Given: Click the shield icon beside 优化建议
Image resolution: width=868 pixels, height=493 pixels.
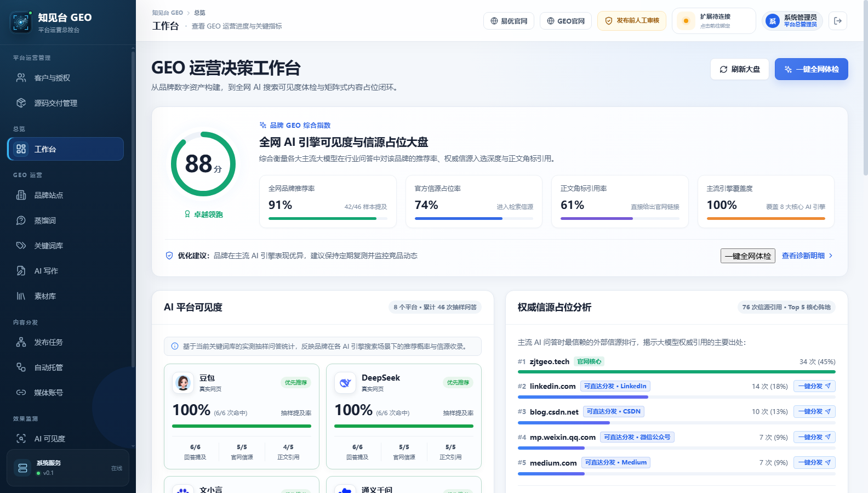Looking at the screenshot, I should point(169,256).
